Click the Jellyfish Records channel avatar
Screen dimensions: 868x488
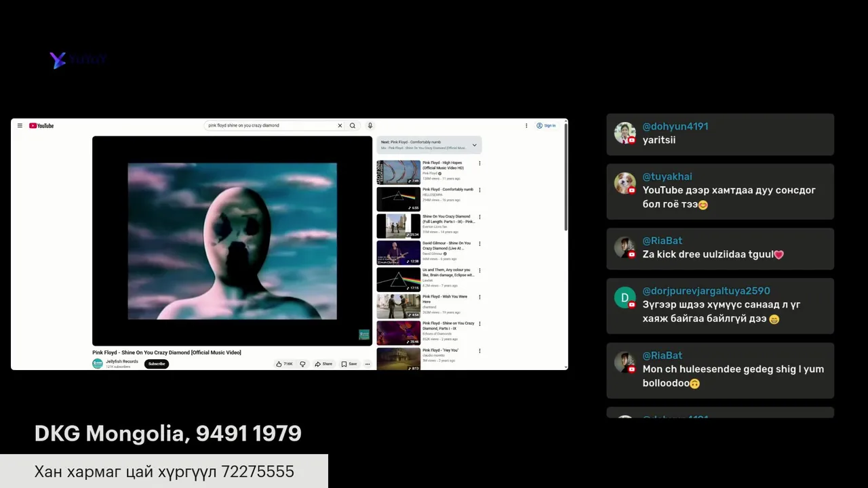[98, 364]
